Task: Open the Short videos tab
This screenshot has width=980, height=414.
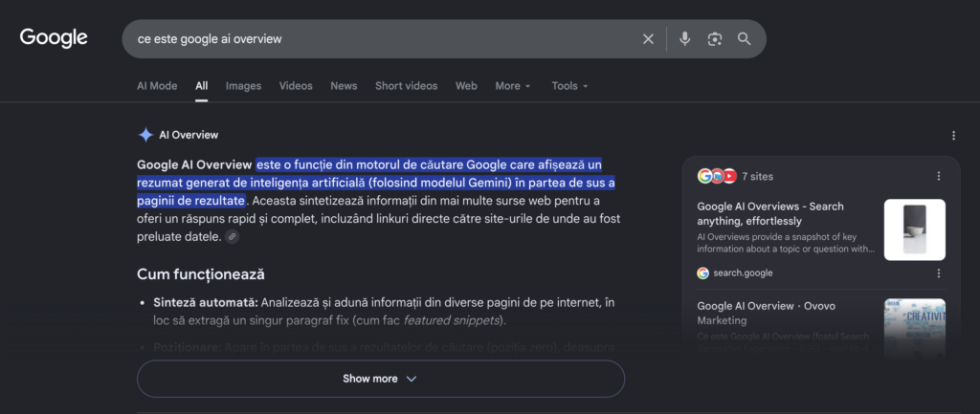Action: coord(406,85)
